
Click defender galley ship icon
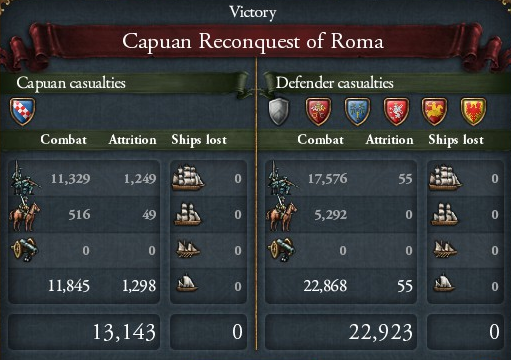pyautogui.click(x=445, y=250)
